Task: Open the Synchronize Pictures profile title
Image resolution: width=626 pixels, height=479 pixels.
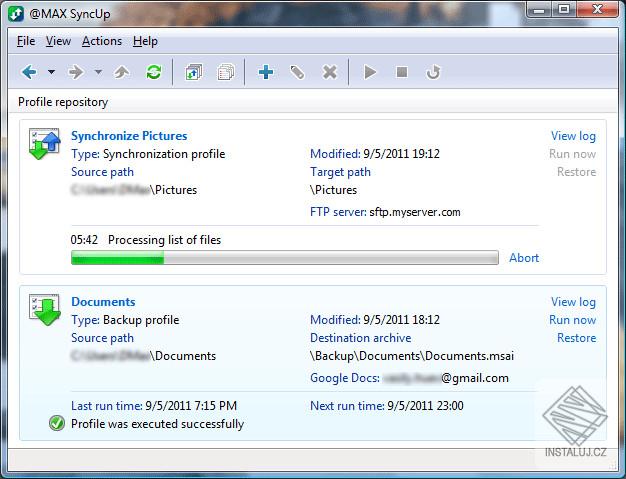Action: coord(129,136)
